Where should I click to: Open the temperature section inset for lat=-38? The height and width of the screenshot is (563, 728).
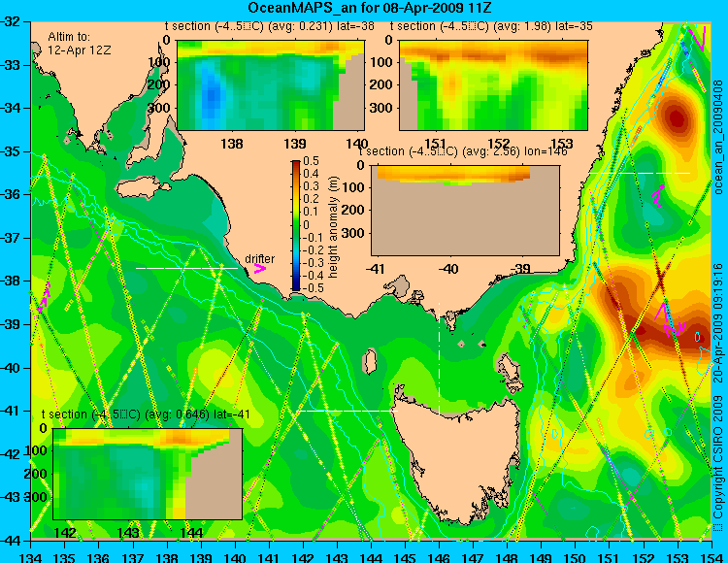pyautogui.click(x=271, y=85)
